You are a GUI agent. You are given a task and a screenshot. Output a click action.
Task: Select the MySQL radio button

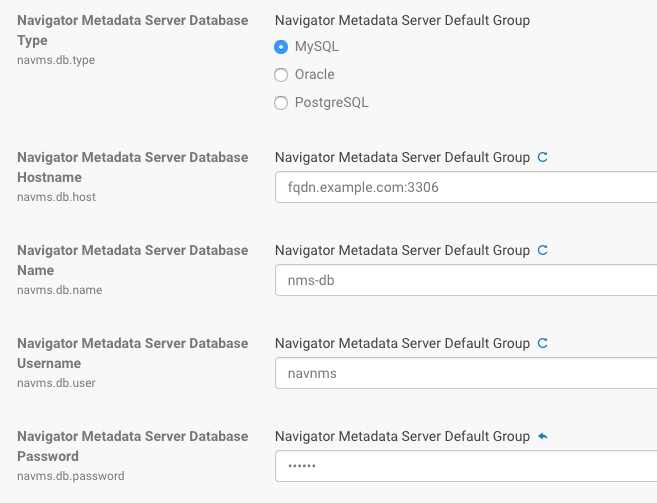click(281, 46)
